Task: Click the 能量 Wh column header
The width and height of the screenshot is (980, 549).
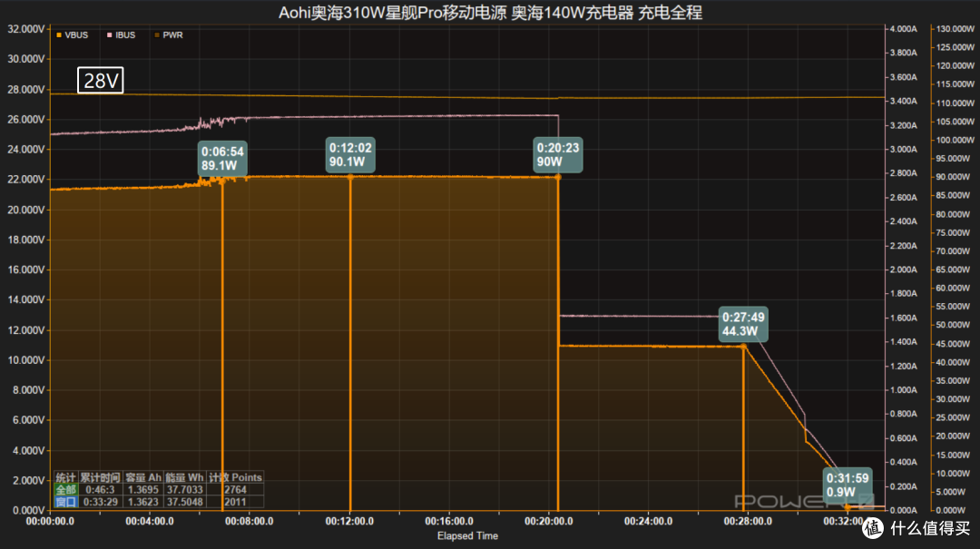Action: coord(184,477)
